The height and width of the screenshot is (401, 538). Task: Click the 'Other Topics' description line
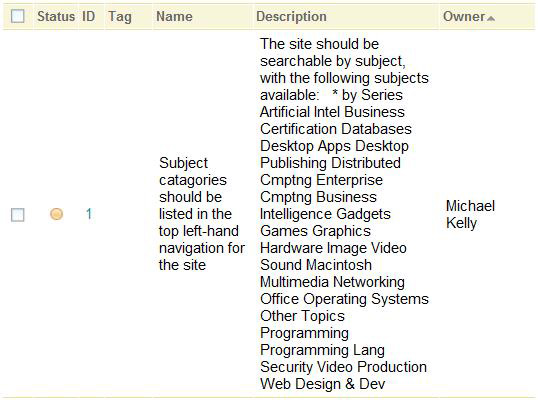(302, 316)
